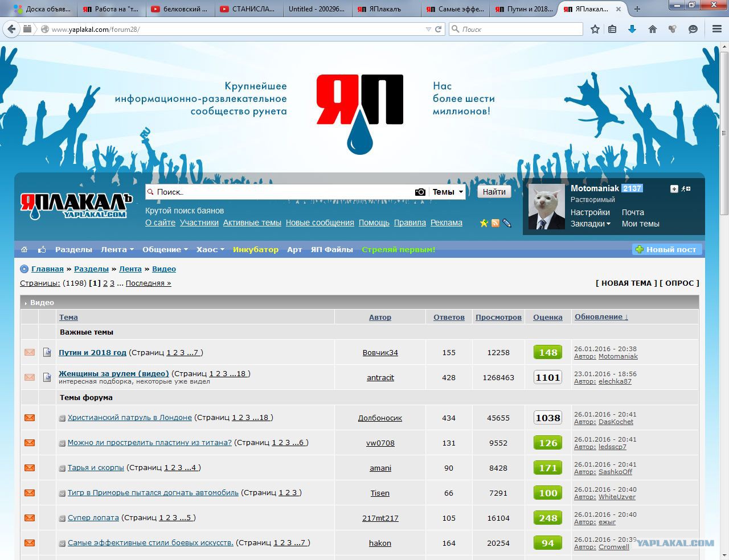
Task: Click the Найти search button
Action: click(494, 192)
